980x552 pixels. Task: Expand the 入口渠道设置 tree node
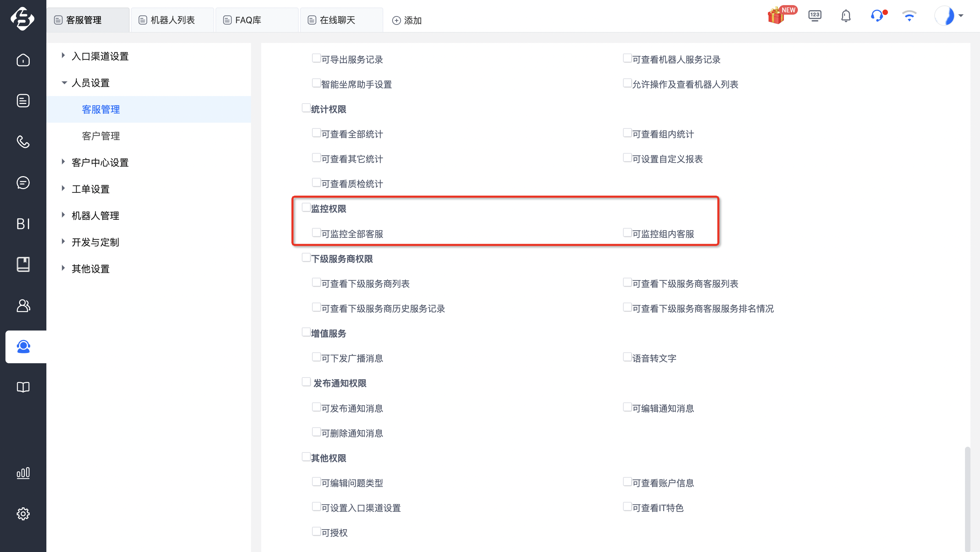coord(63,56)
